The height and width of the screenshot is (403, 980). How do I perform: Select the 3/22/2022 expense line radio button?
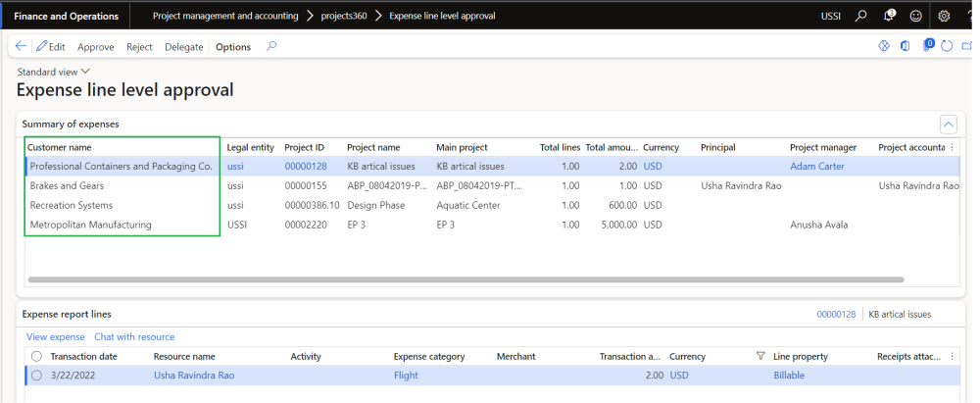click(36, 375)
